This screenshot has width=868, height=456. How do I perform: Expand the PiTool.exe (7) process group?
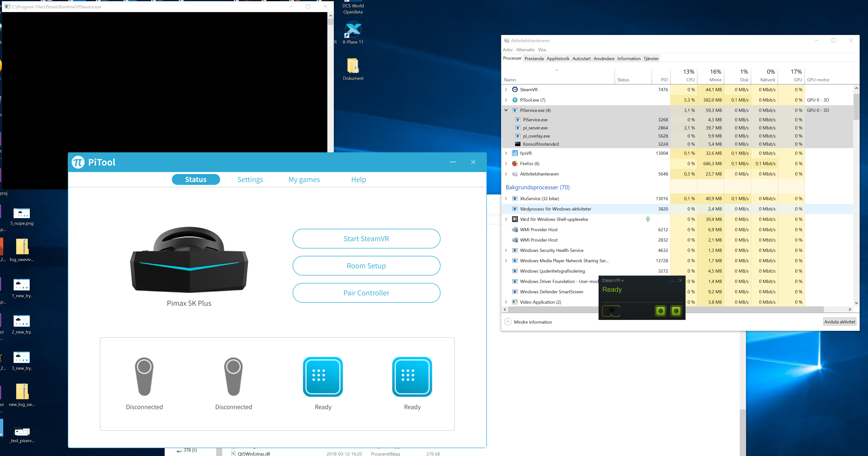(506, 100)
